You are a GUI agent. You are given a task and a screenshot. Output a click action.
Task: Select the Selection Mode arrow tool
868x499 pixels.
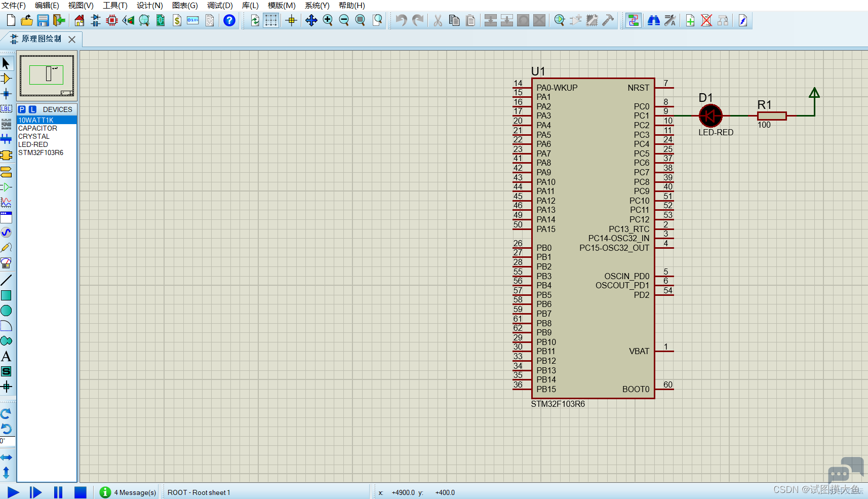pyautogui.click(x=6, y=63)
